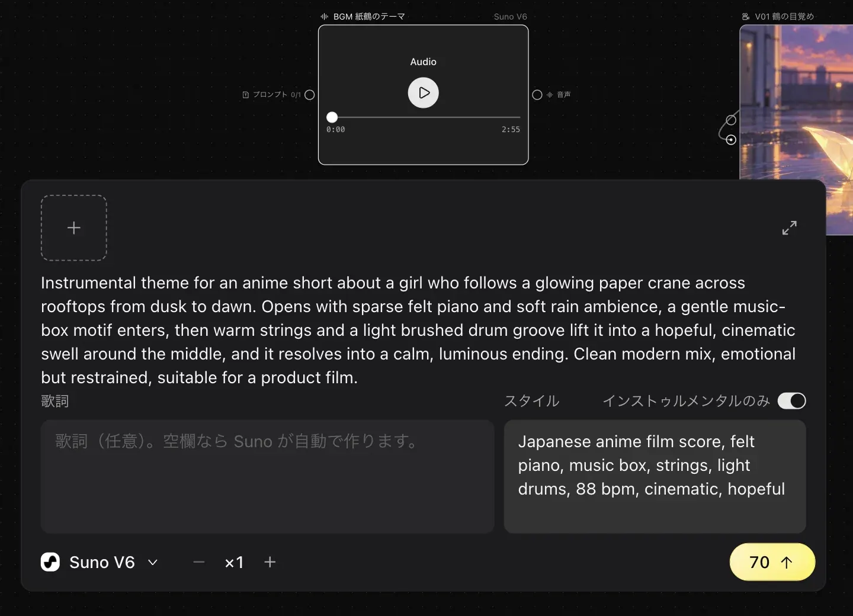This screenshot has height=616, width=853.
Task: Click the 歌詞 label
Action: 55,401
